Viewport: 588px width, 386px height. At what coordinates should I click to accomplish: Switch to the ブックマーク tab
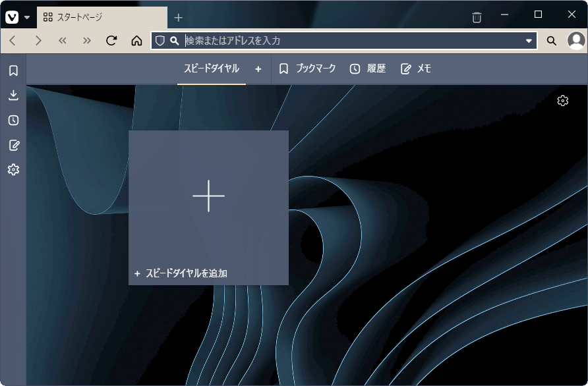pyautogui.click(x=307, y=69)
